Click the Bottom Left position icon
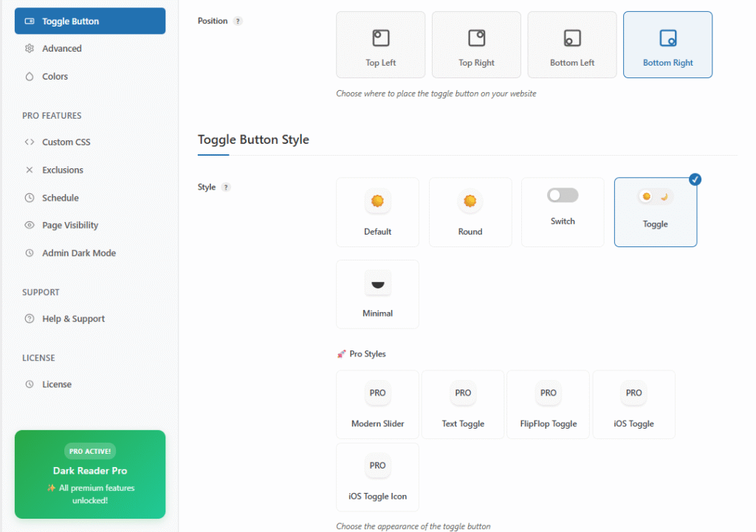Image resolution: width=756 pixels, height=532 pixels. [x=572, y=38]
